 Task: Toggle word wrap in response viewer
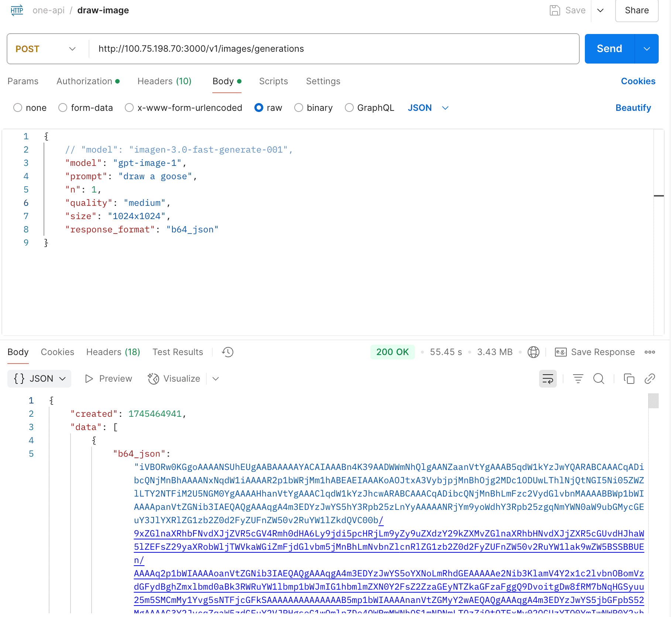click(548, 379)
